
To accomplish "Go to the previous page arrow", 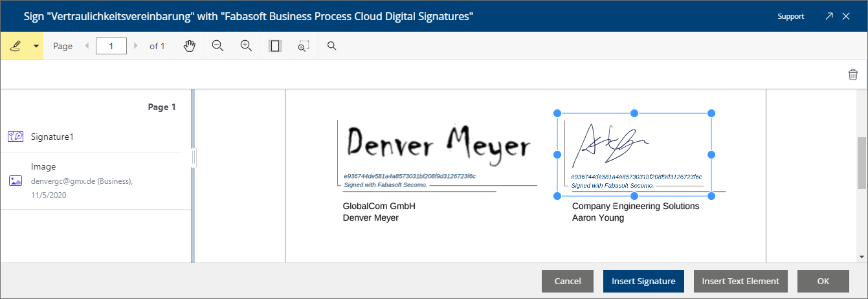I will coord(87,46).
